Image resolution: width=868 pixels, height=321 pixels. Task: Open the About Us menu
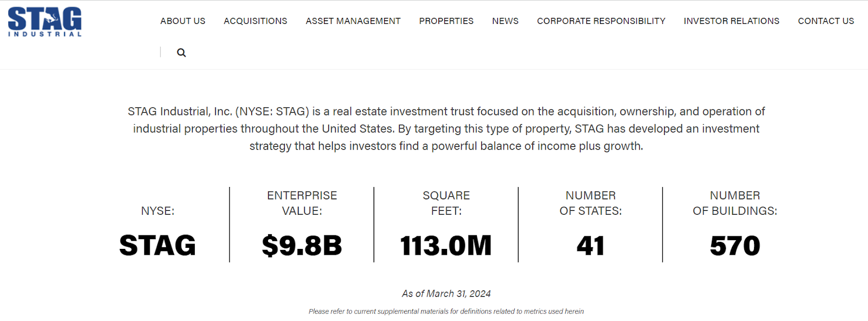(183, 21)
